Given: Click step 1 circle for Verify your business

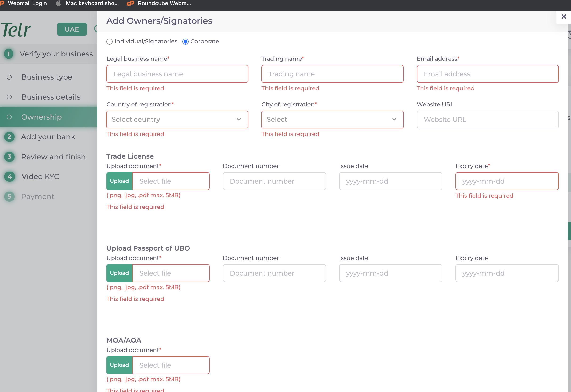Looking at the screenshot, I should tap(9, 54).
